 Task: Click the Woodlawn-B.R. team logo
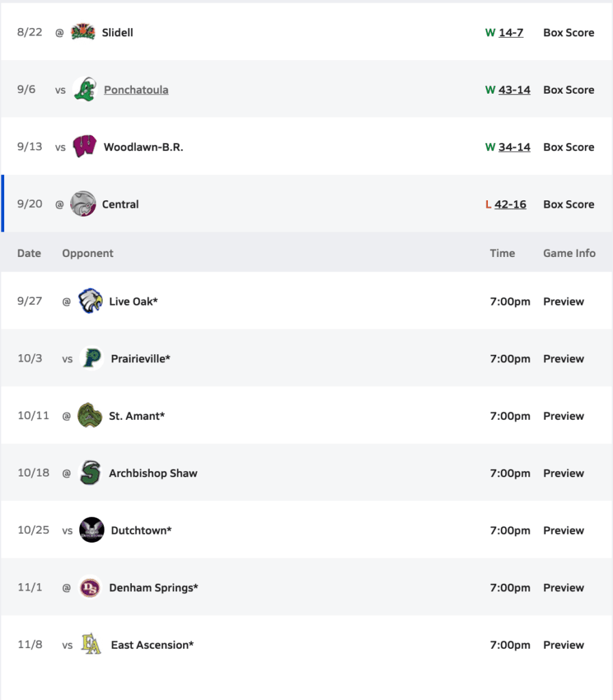click(85, 147)
